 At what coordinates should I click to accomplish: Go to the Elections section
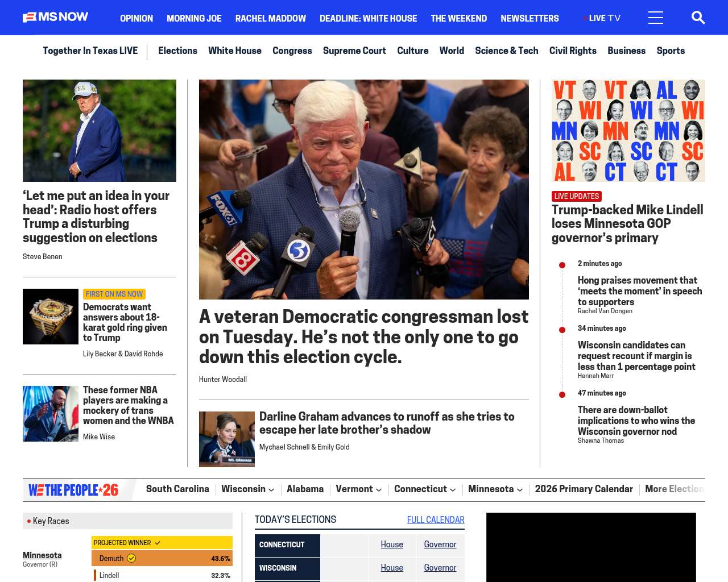177,51
